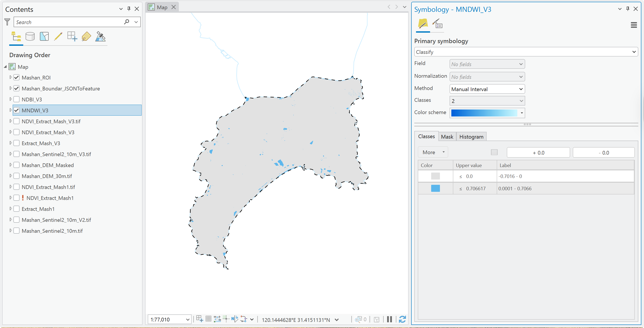Image resolution: width=644 pixels, height=328 pixels.
Task: Open the Method dropdown showing Manual Interval
Action: pos(487,89)
